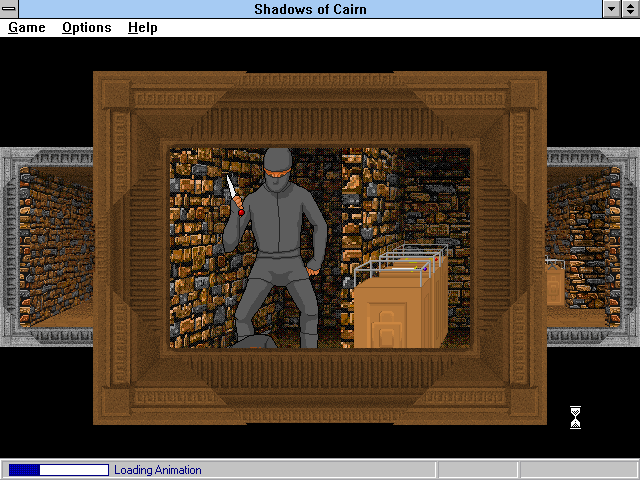Minimize the Shadows of Cairn window
The width and height of the screenshot is (640, 480).
612,9
